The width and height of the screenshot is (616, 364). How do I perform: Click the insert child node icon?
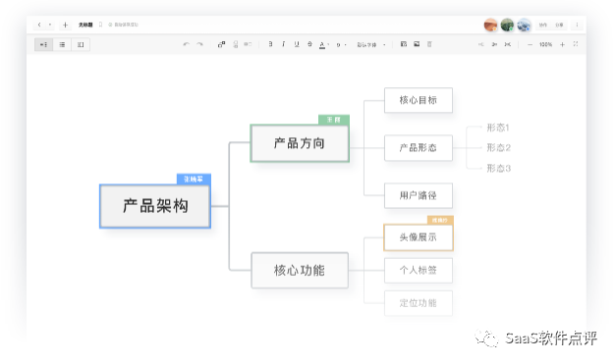222,44
